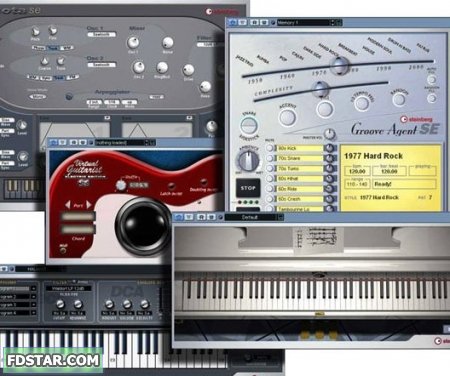Adjust the 70s Toms volume knob
The width and height of the screenshot is (450, 376).
[x=330, y=168]
